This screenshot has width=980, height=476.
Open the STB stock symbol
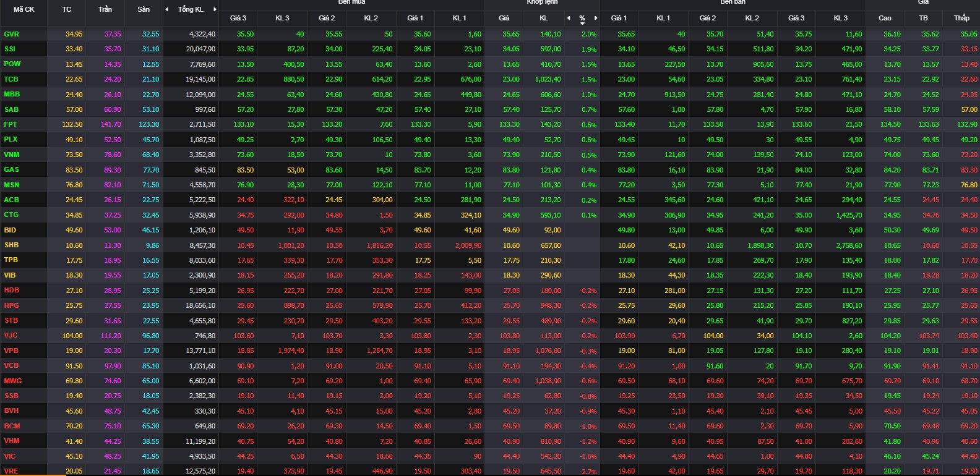[x=11, y=320]
